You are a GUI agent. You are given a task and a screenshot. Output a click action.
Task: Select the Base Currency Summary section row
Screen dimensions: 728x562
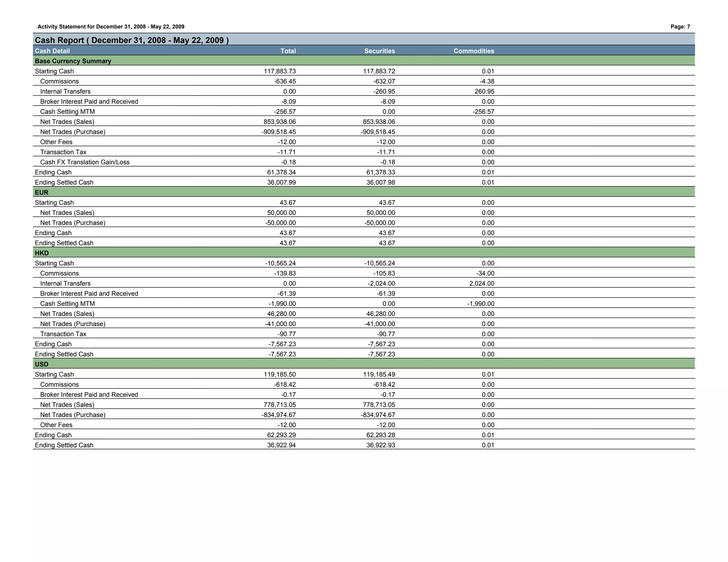click(73, 61)
